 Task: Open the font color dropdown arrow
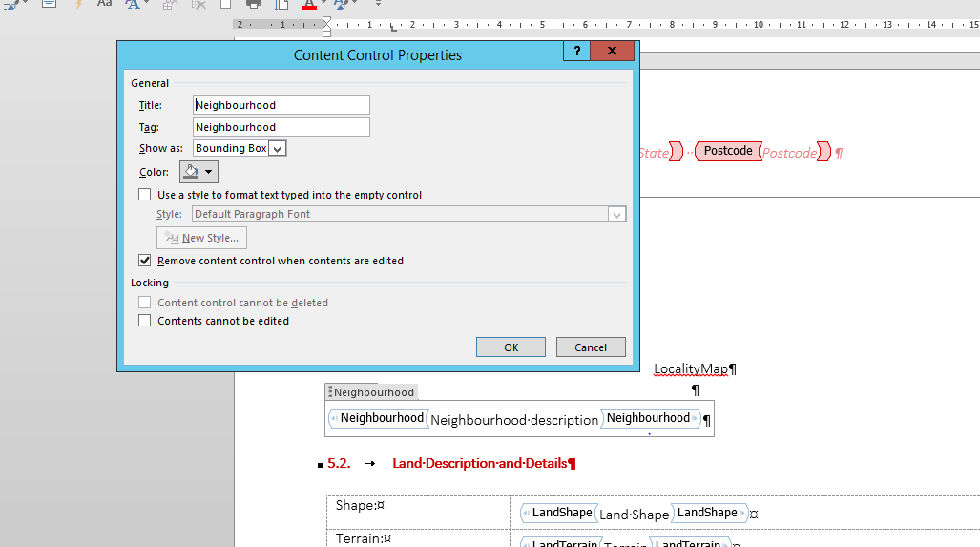tap(323, 4)
